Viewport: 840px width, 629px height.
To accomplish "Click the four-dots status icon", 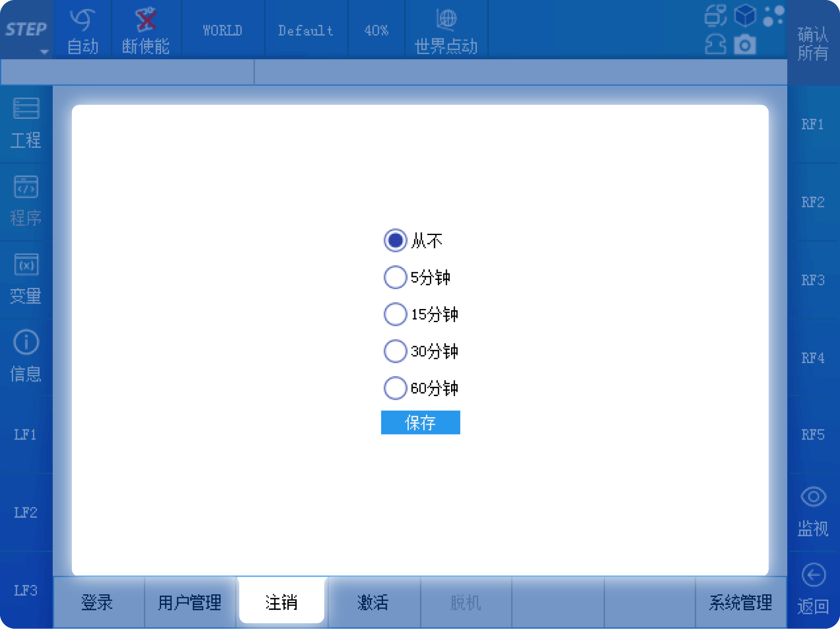I will point(774,16).
